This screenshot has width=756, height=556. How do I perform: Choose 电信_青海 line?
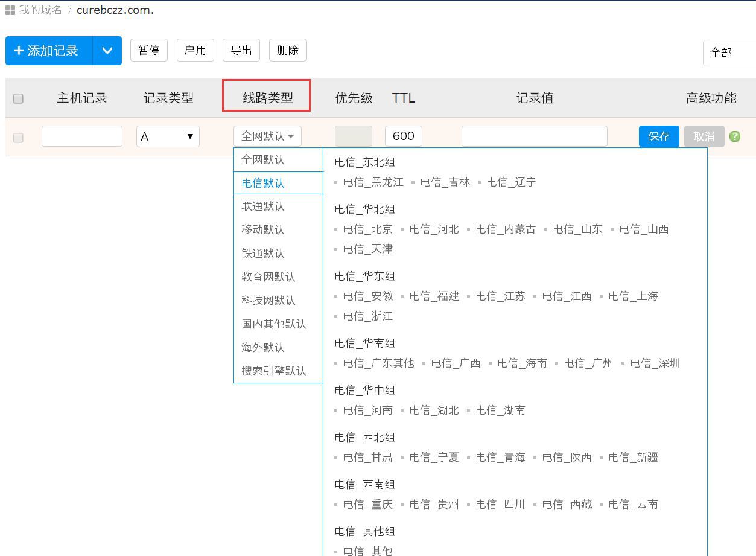click(501, 458)
